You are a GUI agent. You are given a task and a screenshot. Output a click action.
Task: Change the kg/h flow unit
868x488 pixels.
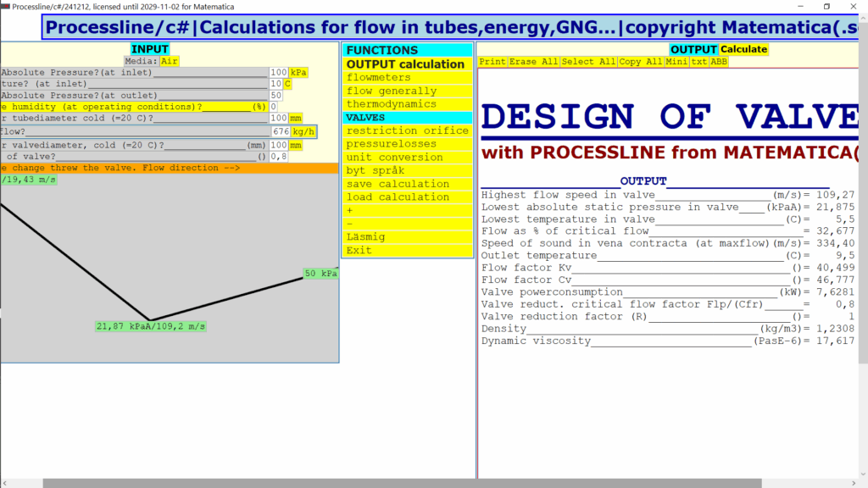pyautogui.click(x=303, y=132)
